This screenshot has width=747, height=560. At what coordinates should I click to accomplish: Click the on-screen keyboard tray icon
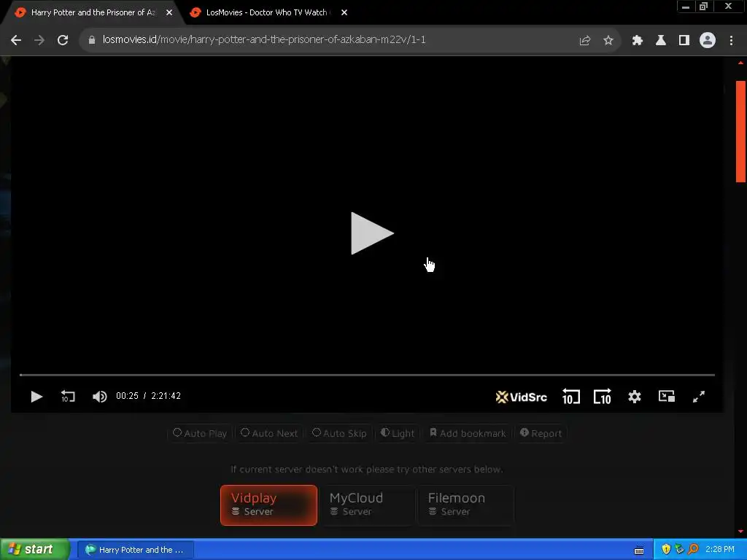click(639, 551)
